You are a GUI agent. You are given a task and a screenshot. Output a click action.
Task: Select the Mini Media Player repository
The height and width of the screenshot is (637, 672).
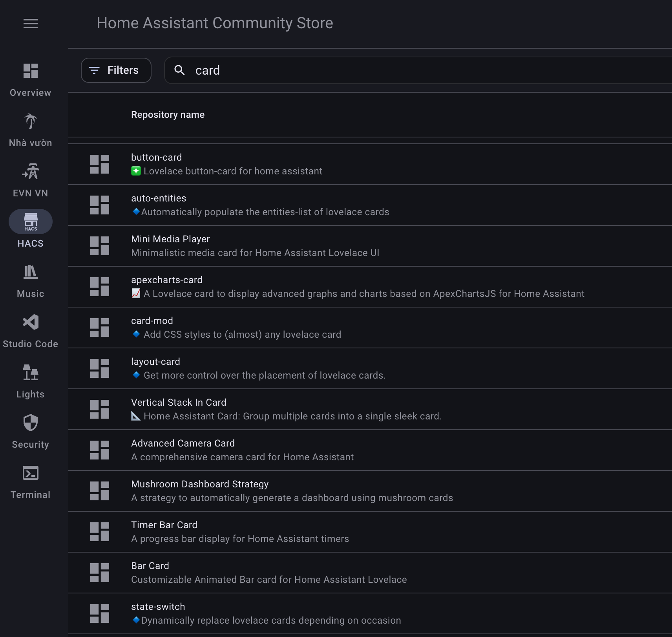click(170, 239)
